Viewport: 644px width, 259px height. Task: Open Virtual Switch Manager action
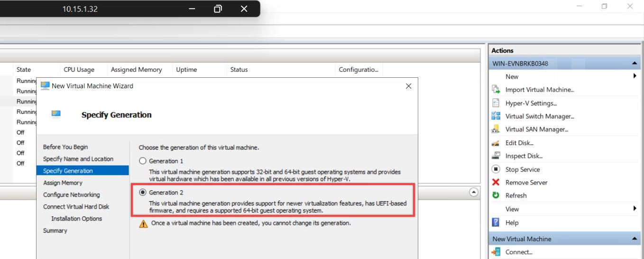(x=540, y=116)
